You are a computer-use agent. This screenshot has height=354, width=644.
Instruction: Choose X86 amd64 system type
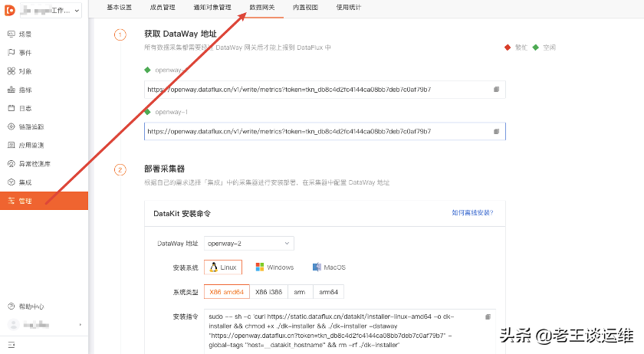coord(227,292)
